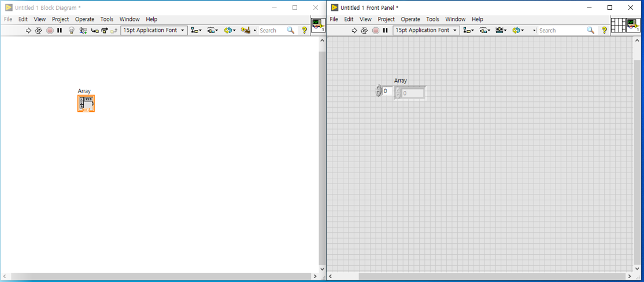Click the array index value field
Viewport: 644px width, 282px height.
point(387,91)
